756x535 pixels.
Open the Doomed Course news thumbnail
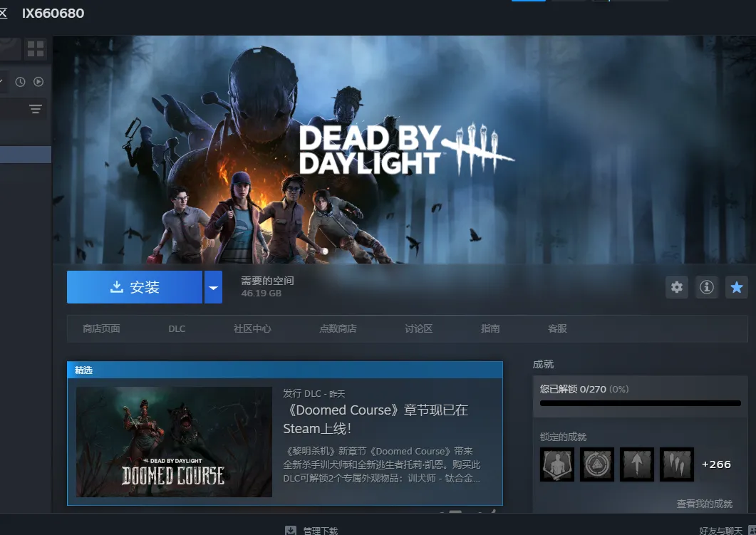[174, 442]
